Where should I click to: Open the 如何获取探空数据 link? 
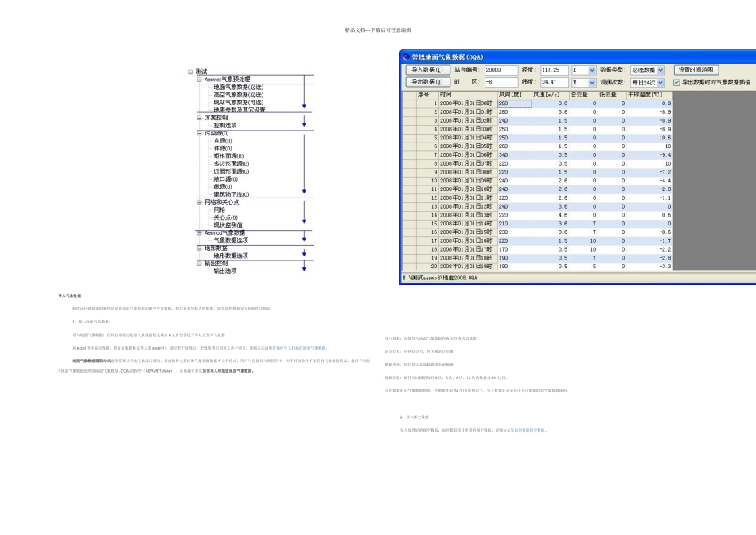click(529, 430)
